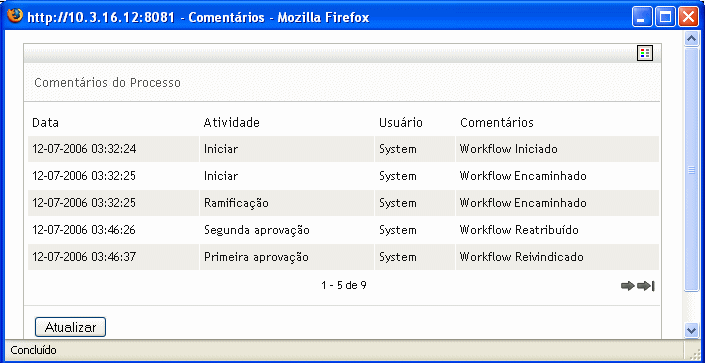Click the Firefox icon in title bar
The width and height of the screenshot is (705, 363).
(15, 17)
